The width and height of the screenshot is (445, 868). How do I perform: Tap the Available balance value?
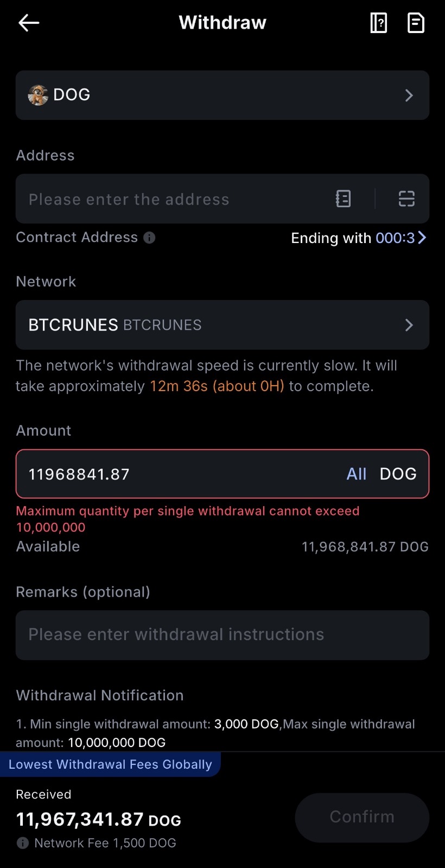click(x=365, y=547)
